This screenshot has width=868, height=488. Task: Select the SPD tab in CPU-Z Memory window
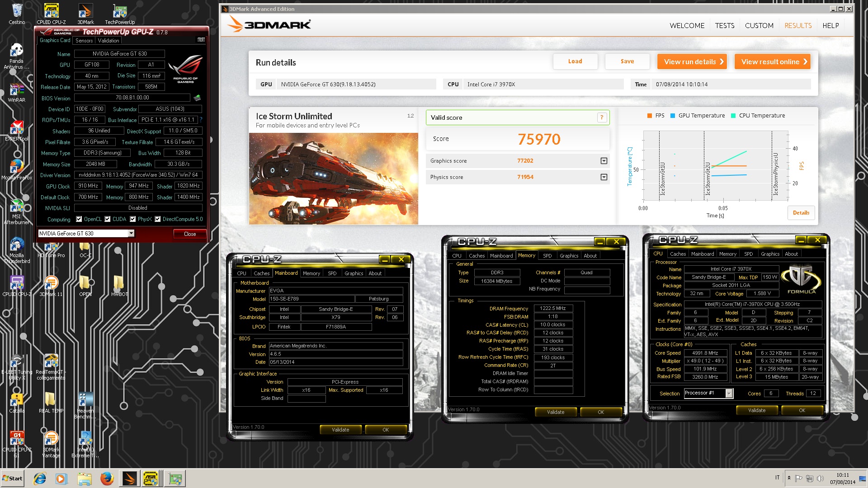[x=547, y=256]
